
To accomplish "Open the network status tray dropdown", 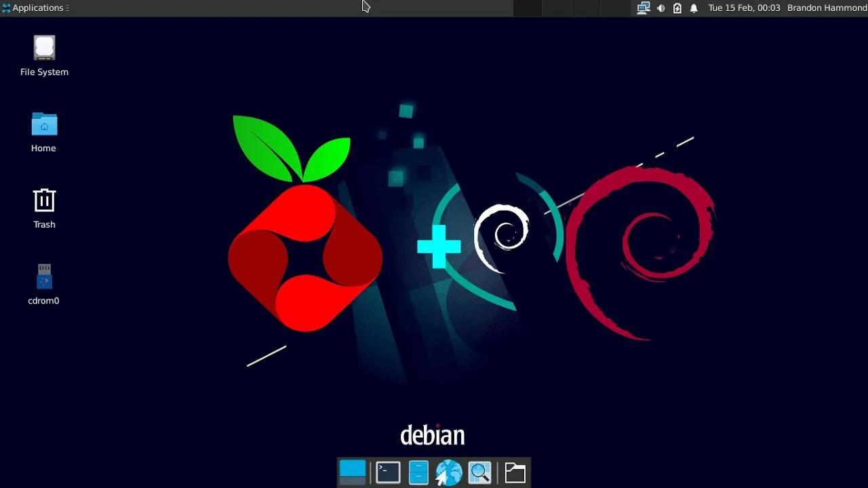I will click(643, 7).
